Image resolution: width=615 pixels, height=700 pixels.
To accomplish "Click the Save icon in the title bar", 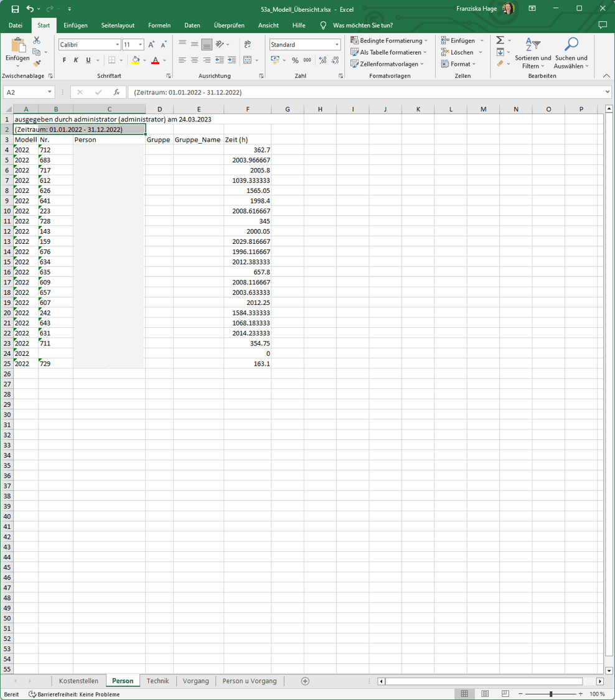I will point(15,9).
